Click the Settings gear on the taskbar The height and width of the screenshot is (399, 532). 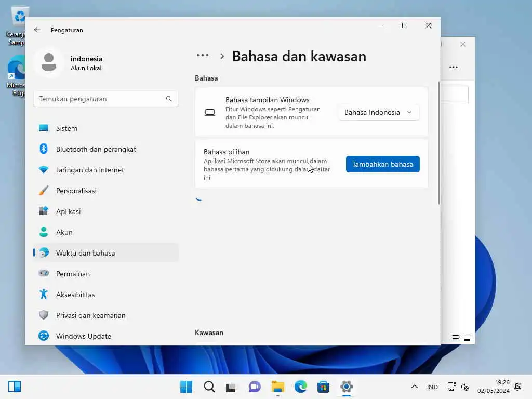tap(346, 387)
